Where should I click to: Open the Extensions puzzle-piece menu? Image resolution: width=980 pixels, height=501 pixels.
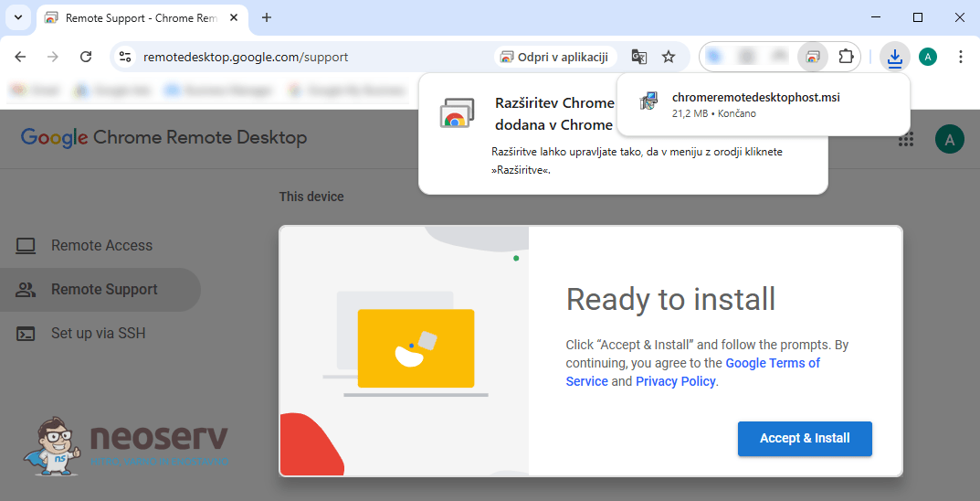coord(846,57)
